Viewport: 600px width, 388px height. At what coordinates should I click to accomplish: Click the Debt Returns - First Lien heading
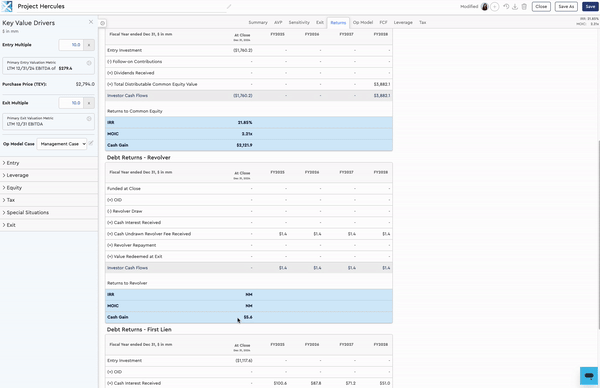(139, 329)
